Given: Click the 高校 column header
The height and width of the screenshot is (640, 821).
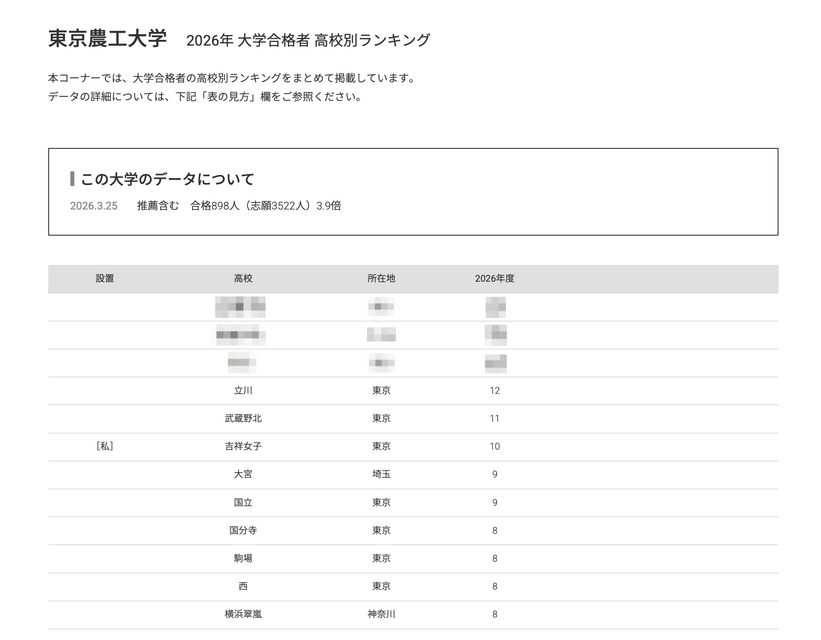Looking at the screenshot, I should [243, 279].
